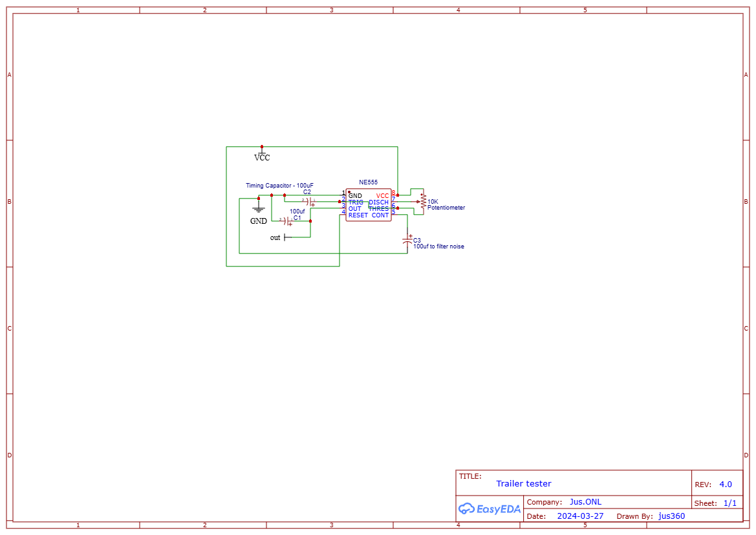Click the GND pin label inside NE555
Viewport: 756px width, 535px height.
(x=355, y=196)
